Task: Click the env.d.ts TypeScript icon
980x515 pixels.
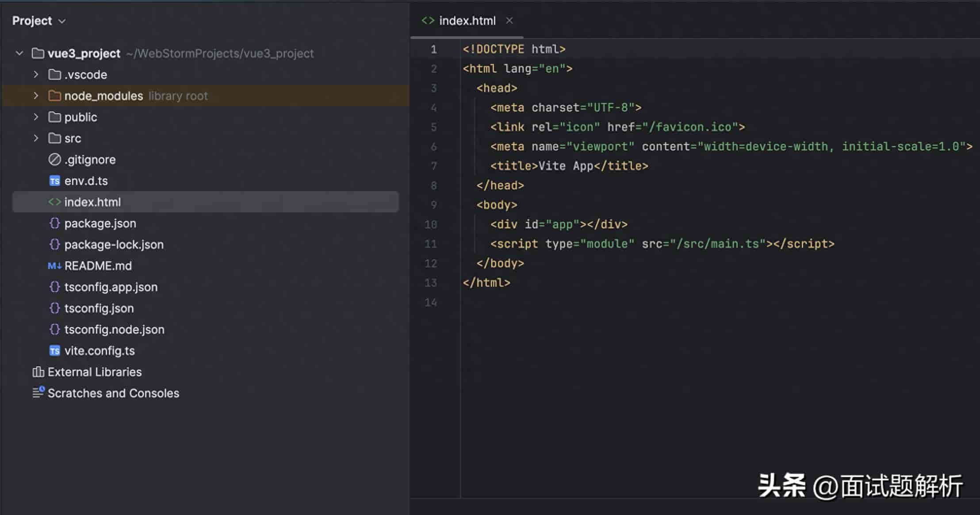Action: (55, 181)
